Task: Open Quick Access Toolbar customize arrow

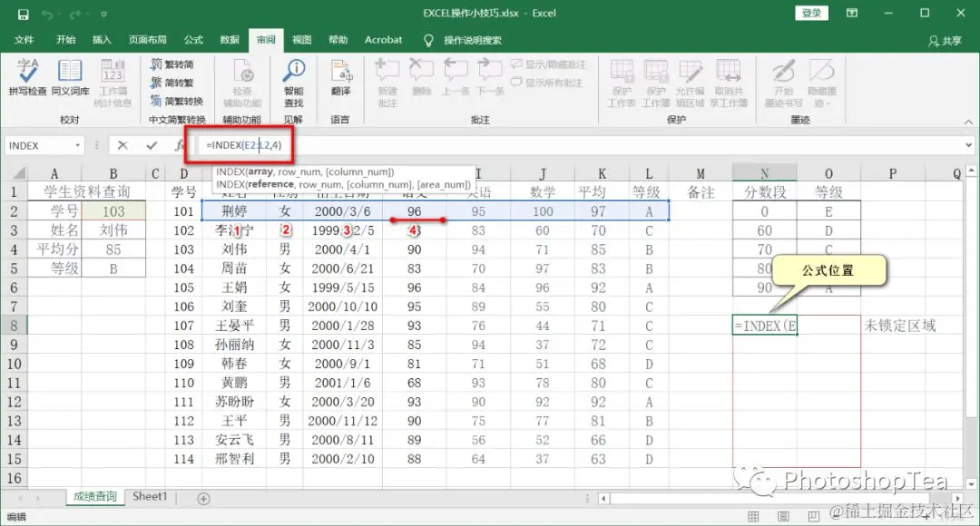Action: (x=103, y=14)
